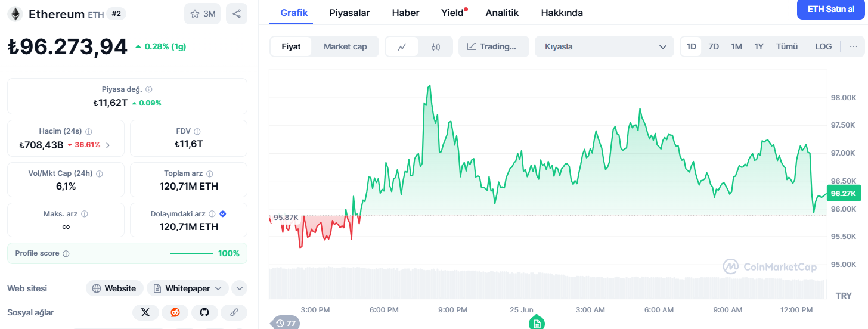Open the Kıyasla compare dropdown
Image resolution: width=868 pixels, height=329 pixels.
pos(604,46)
